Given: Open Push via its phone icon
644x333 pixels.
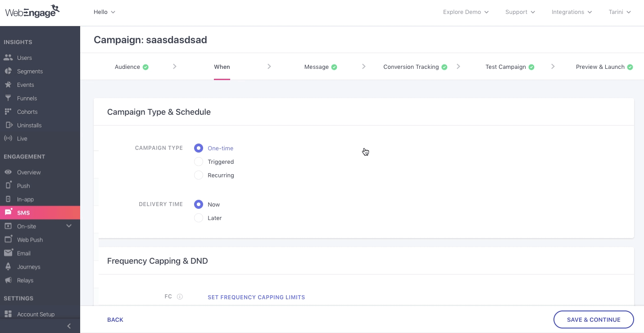Looking at the screenshot, I should click(8, 185).
